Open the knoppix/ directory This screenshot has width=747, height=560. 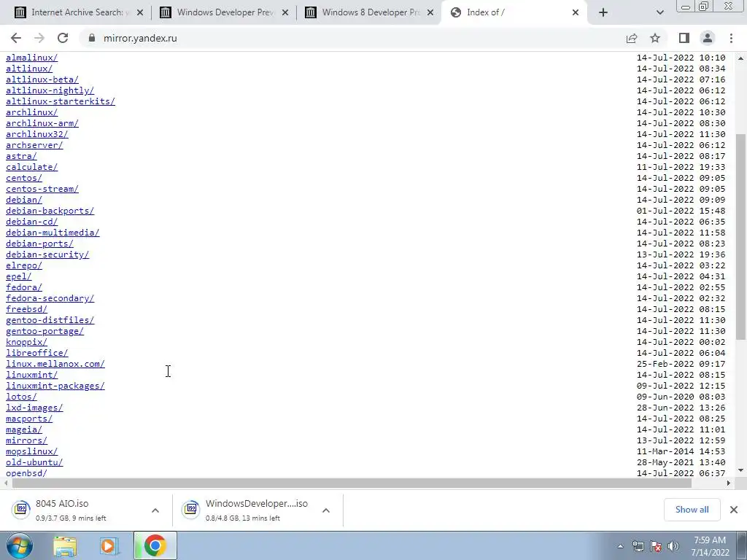[26, 343]
